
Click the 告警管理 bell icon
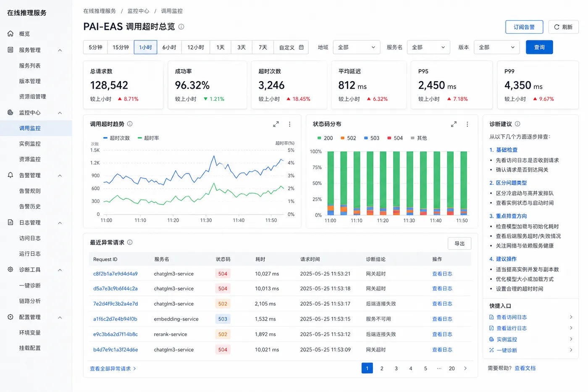(10, 175)
